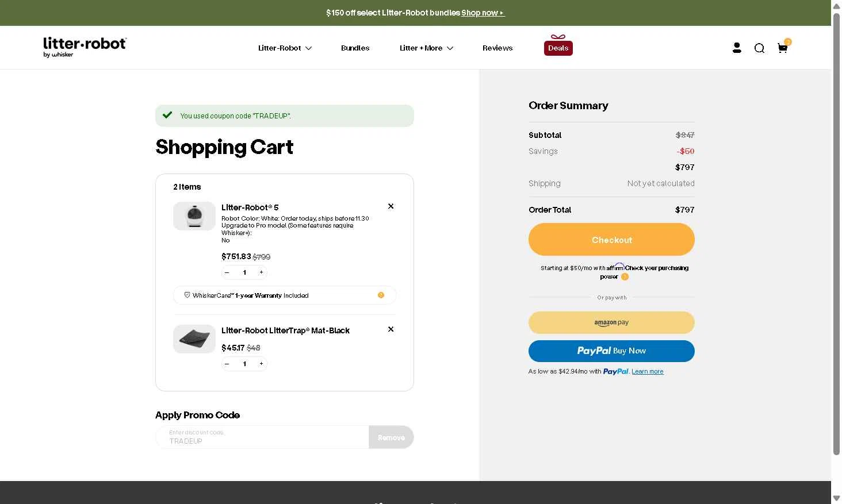Image resolution: width=842 pixels, height=504 pixels.
Task: Decrease LitterTrap Mat quantity with minus
Action: pos(227,364)
